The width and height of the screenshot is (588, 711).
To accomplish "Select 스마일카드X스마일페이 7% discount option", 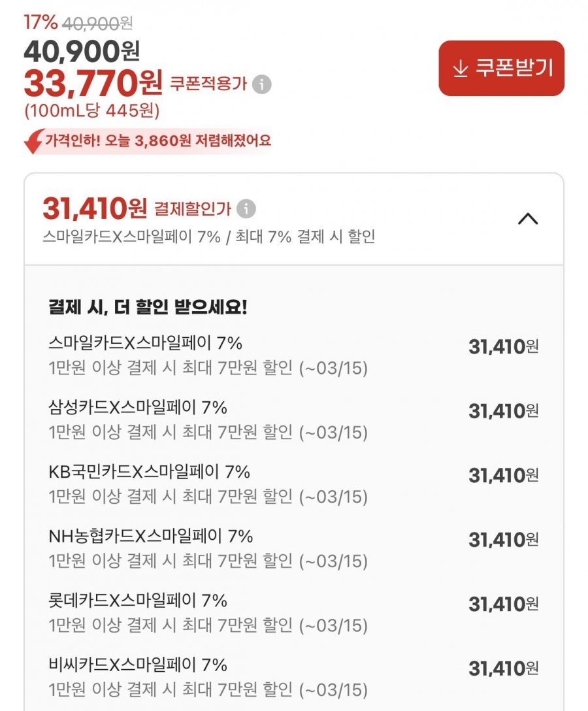I will (145, 343).
